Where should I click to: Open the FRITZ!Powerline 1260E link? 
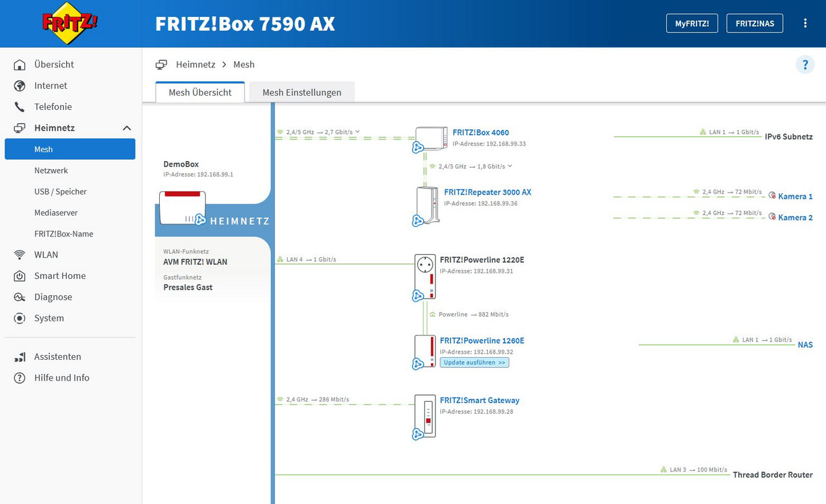482,341
